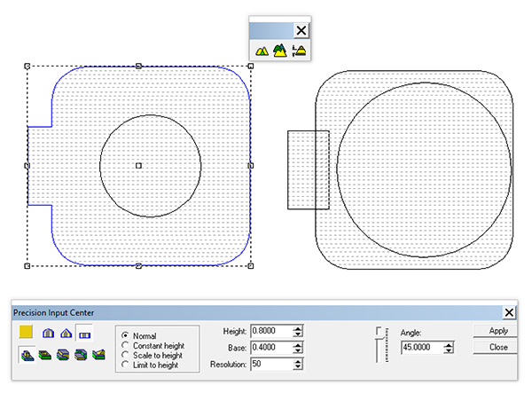
Task: Open the yellow relief color swatch
Action: [26, 332]
